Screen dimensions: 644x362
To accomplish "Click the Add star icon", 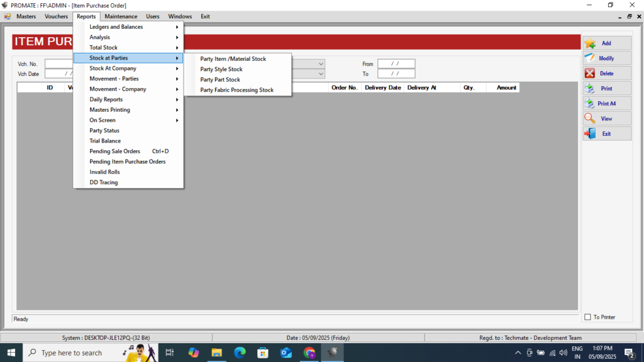I will coord(590,43).
